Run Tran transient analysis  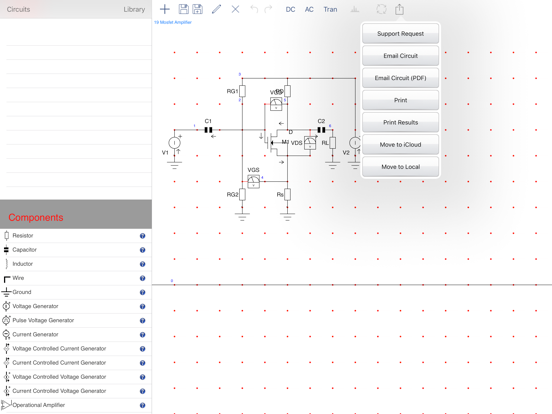click(330, 10)
